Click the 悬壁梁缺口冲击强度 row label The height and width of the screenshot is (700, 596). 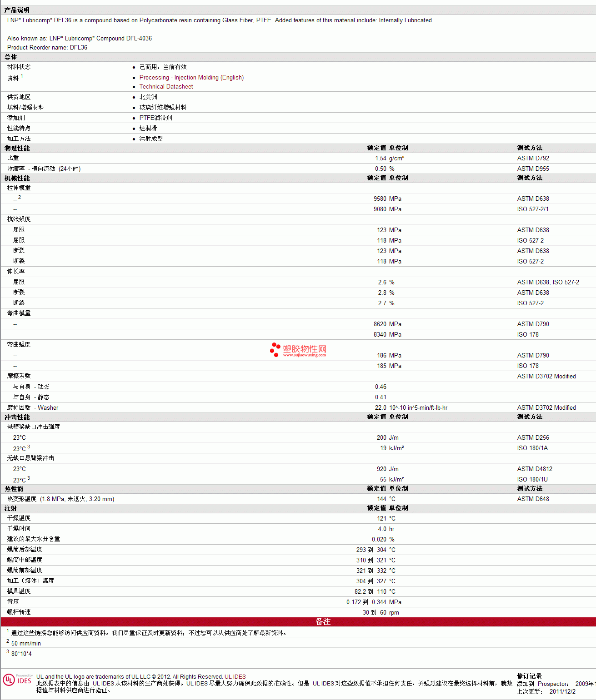34,427
